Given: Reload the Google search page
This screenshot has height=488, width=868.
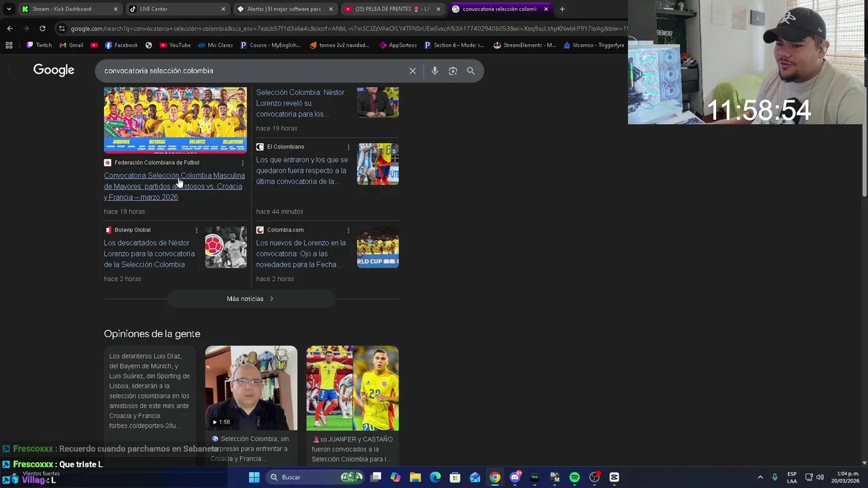Looking at the screenshot, I should pyautogui.click(x=42, y=28).
